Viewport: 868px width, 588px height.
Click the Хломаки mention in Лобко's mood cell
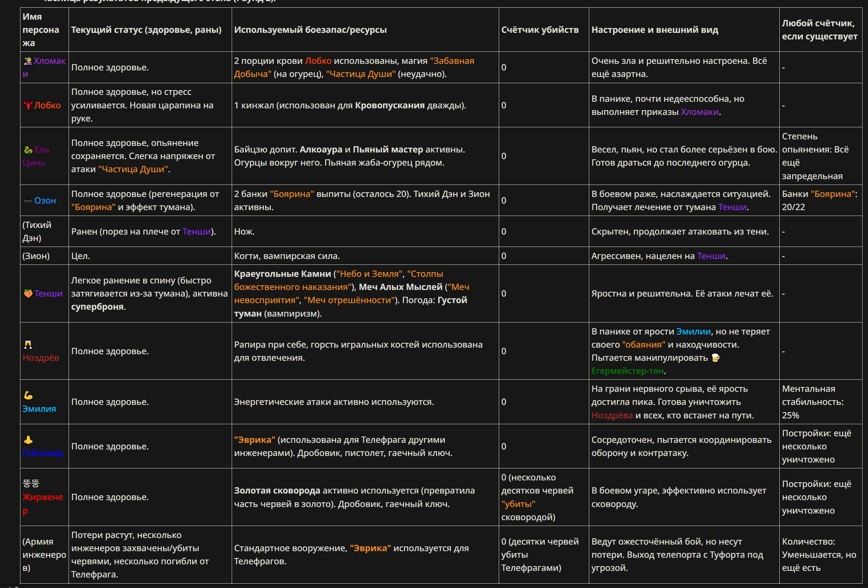699,112
